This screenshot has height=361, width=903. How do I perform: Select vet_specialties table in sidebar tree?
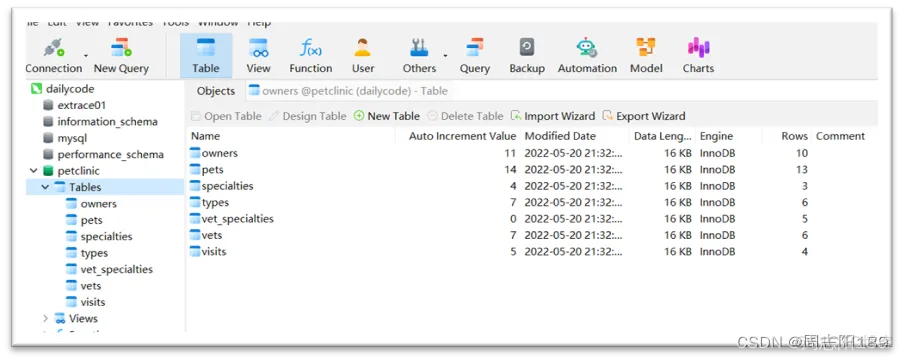click(109, 269)
